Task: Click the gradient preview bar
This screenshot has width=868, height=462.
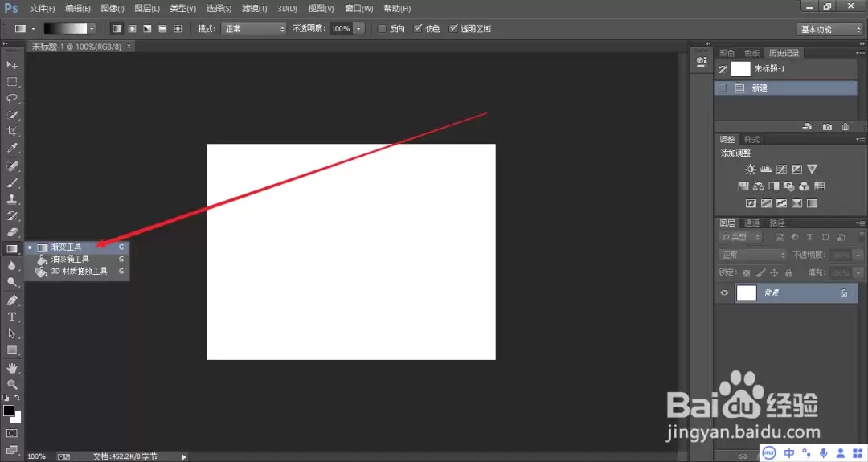Action: pyautogui.click(x=65, y=28)
